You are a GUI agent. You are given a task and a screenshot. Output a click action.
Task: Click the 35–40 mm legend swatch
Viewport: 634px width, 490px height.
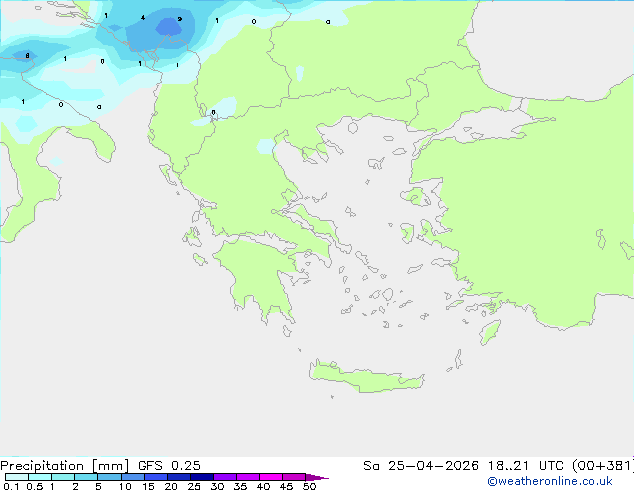pyautogui.click(x=247, y=477)
